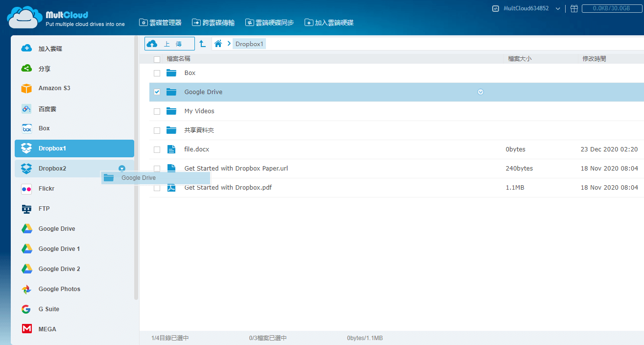Open the Google Drive row options arrow

[x=480, y=92]
